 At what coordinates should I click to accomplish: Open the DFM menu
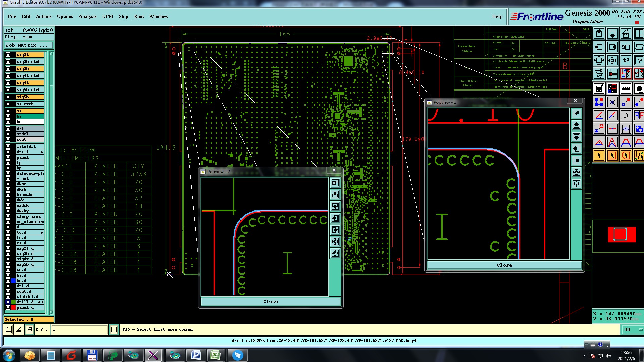107,17
